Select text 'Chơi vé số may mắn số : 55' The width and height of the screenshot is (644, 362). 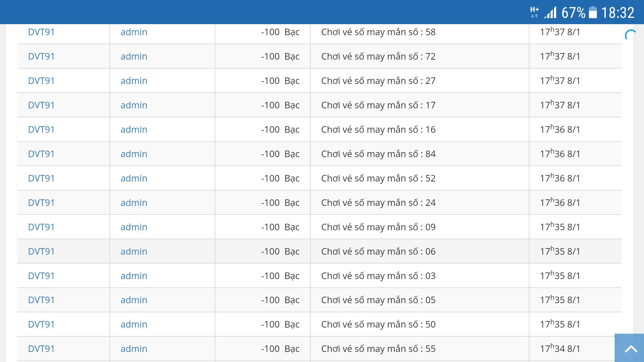378,349
